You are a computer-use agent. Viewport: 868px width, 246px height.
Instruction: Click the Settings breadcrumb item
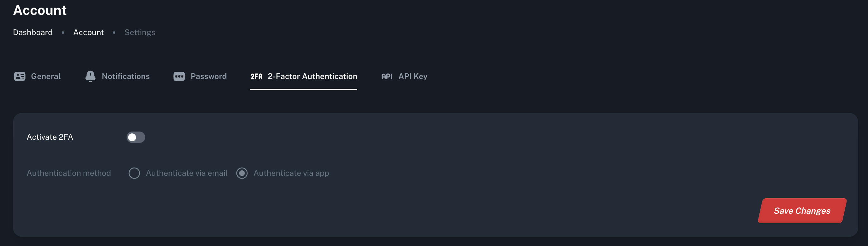(x=140, y=32)
